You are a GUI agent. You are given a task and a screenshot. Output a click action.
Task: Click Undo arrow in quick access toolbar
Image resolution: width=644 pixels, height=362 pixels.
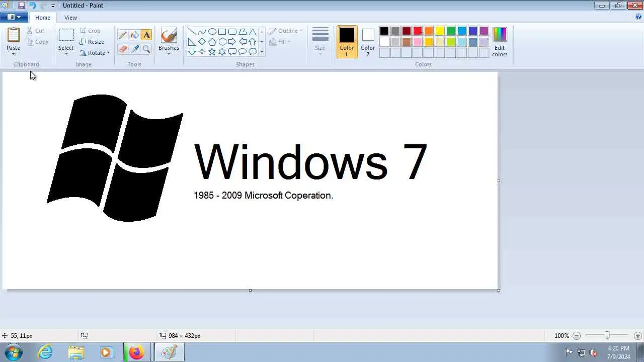(32, 6)
